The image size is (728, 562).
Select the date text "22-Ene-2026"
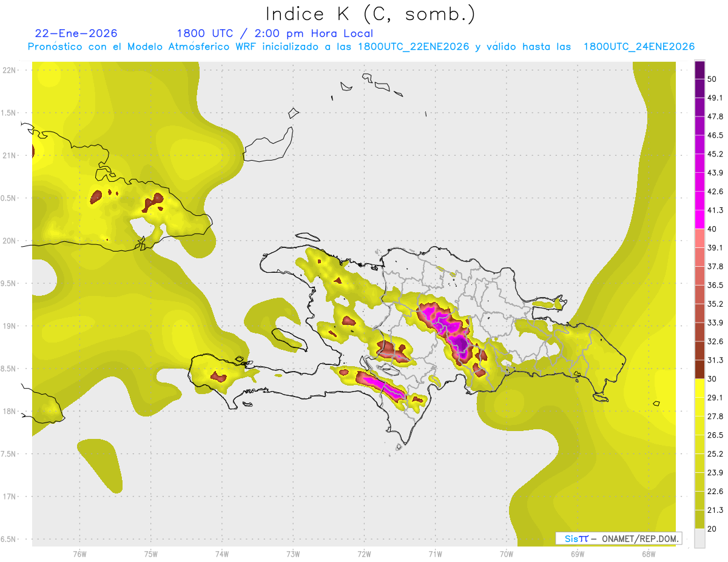click(76, 33)
